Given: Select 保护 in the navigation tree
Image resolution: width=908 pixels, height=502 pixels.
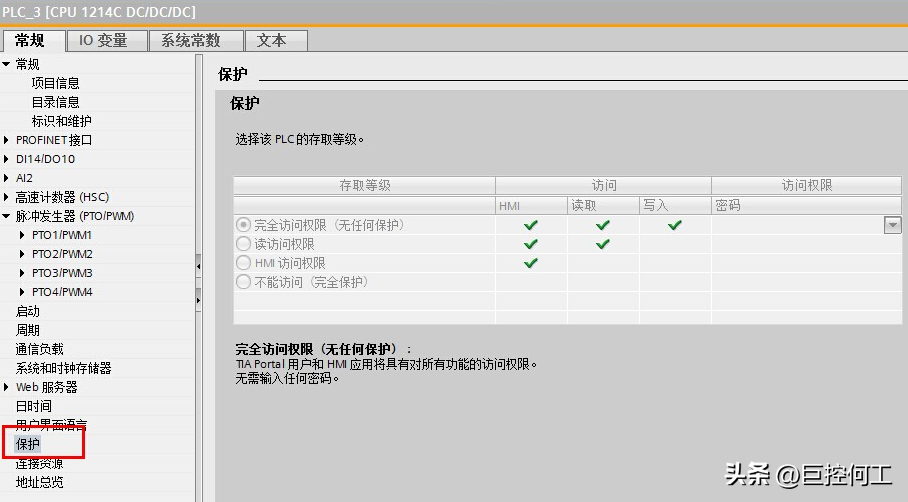Looking at the screenshot, I should (28, 444).
